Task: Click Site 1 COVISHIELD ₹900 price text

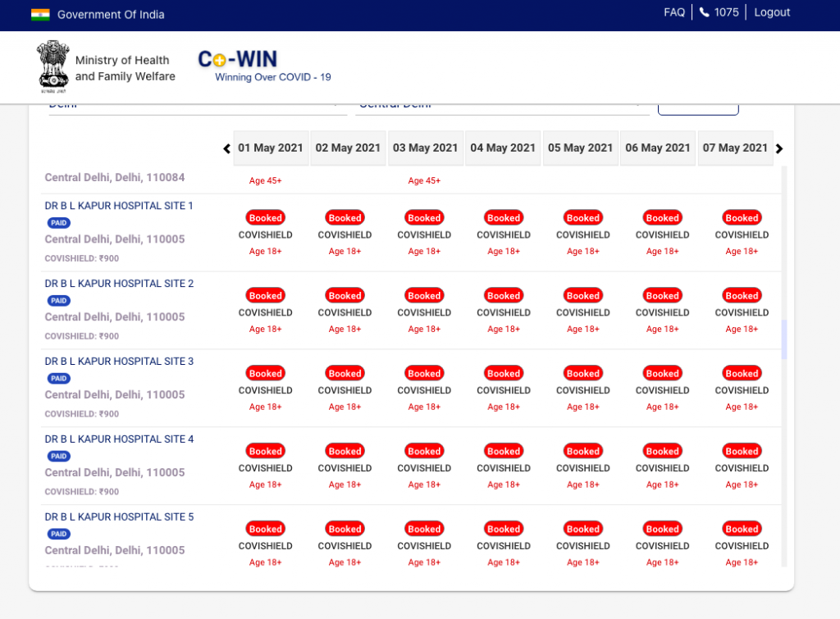Action: [82, 258]
